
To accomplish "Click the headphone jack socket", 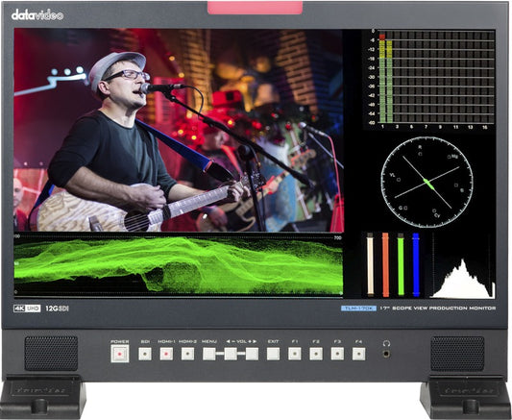I will [x=386, y=354].
